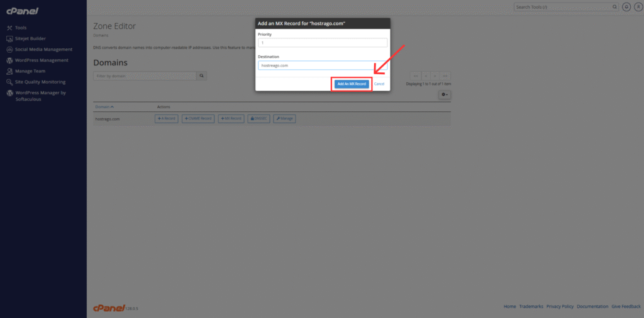
Task: Click the Site Quality Monitoring magnifier icon
Action: (x=10, y=82)
